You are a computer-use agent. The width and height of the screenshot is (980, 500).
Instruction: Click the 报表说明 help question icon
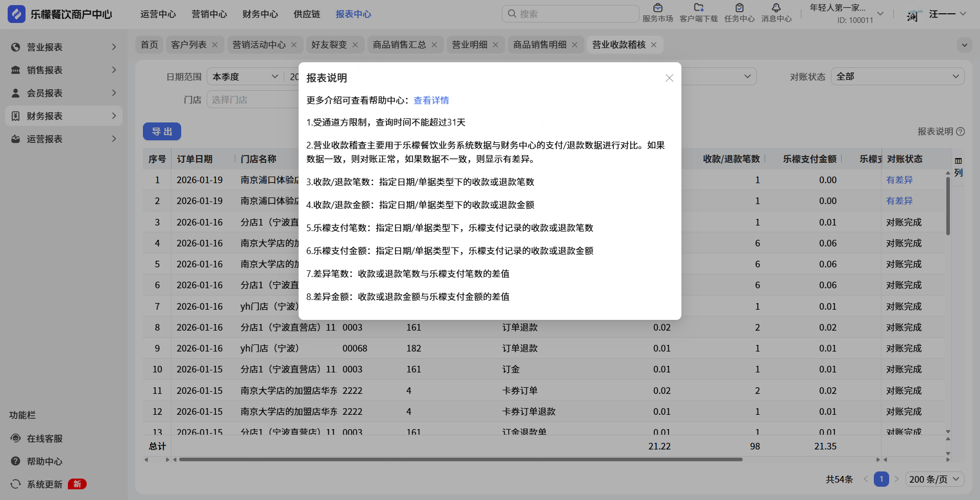click(960, 132)
